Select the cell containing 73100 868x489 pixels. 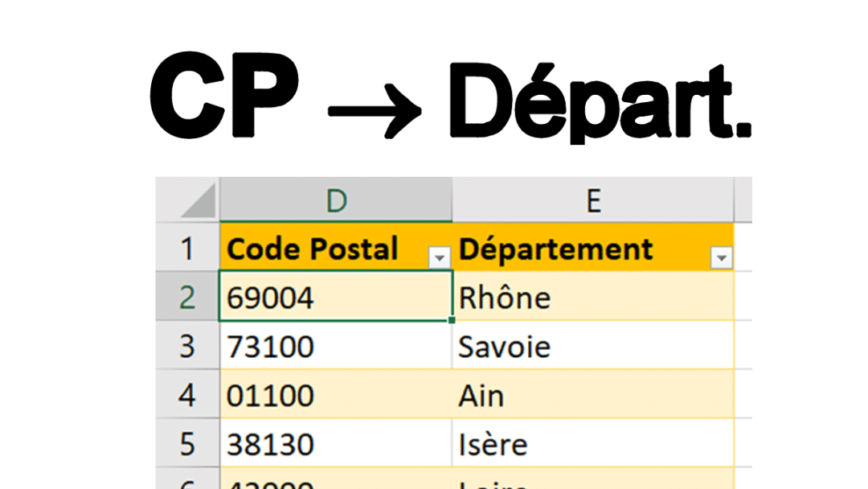tap(321, 346)
